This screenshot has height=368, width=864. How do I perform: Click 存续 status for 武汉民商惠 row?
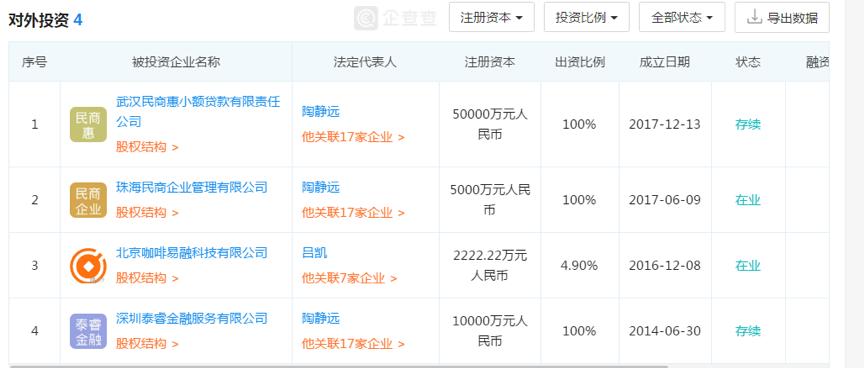[748, 125]
